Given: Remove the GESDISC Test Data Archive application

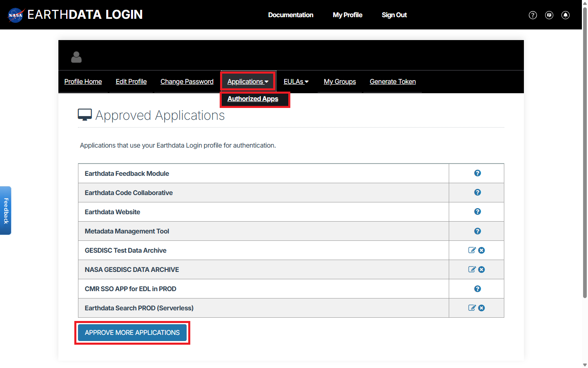Looking at the screenshot, I should [x=481, y=250].
